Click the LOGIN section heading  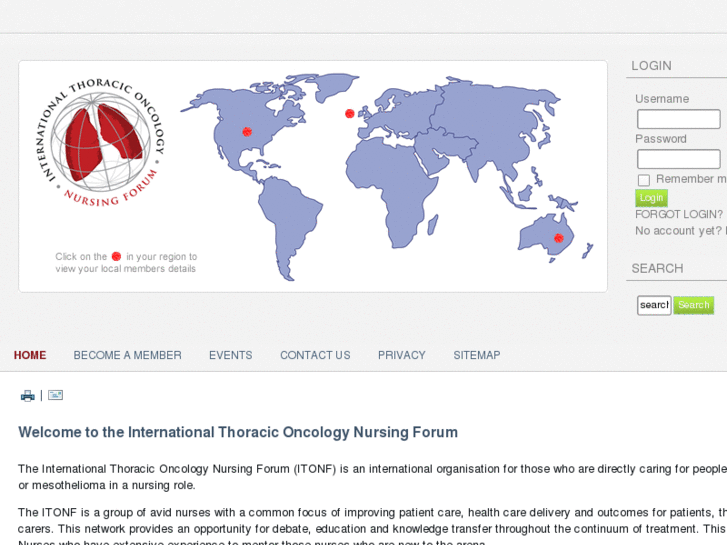pos(651,66)
